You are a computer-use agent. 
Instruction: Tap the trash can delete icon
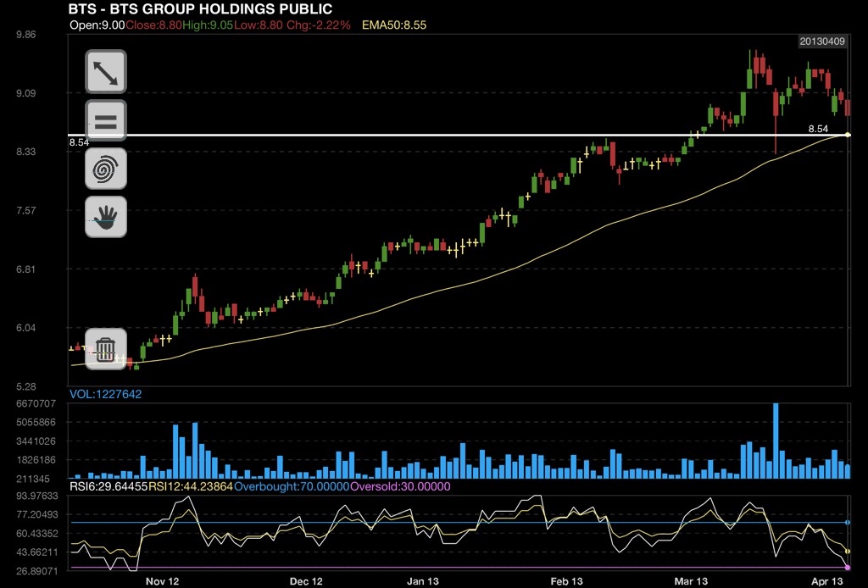[x=106, y=349]
